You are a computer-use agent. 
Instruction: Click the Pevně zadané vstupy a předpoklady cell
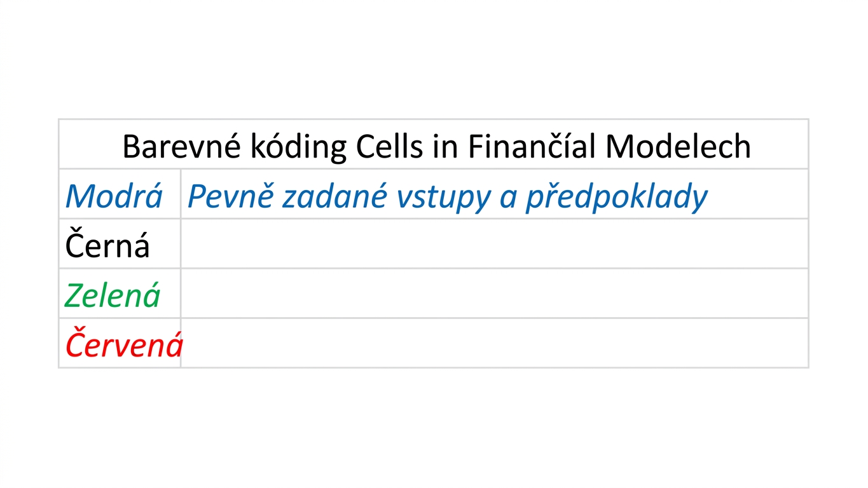tap(494, 194)
